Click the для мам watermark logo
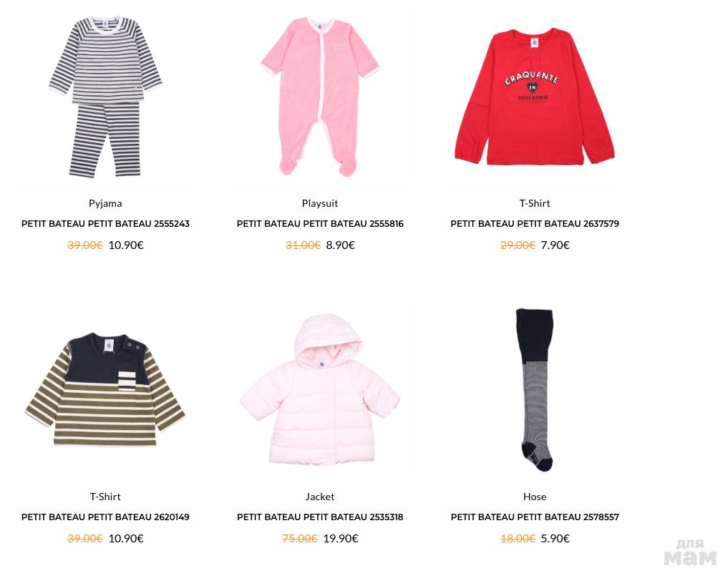Image resolution: width=728 pixels, height=576 pixels. click(x=690, y=552)
